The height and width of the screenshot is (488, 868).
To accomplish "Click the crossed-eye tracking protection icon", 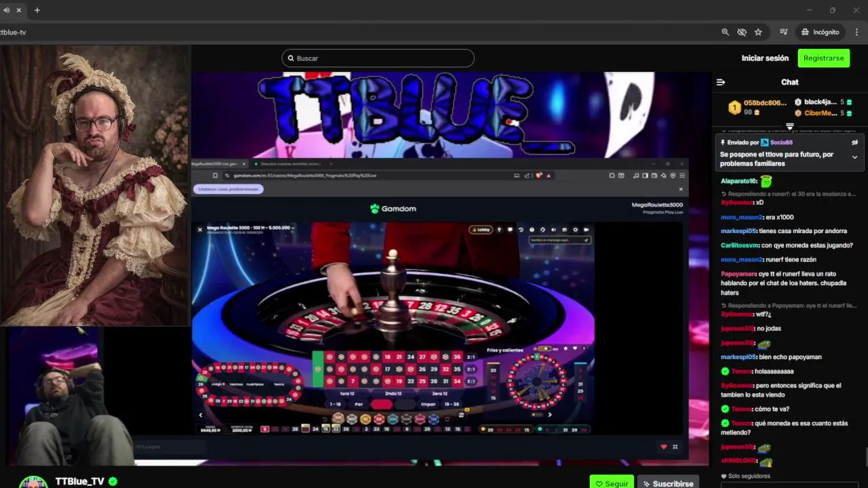I will (x=742, y=32).
